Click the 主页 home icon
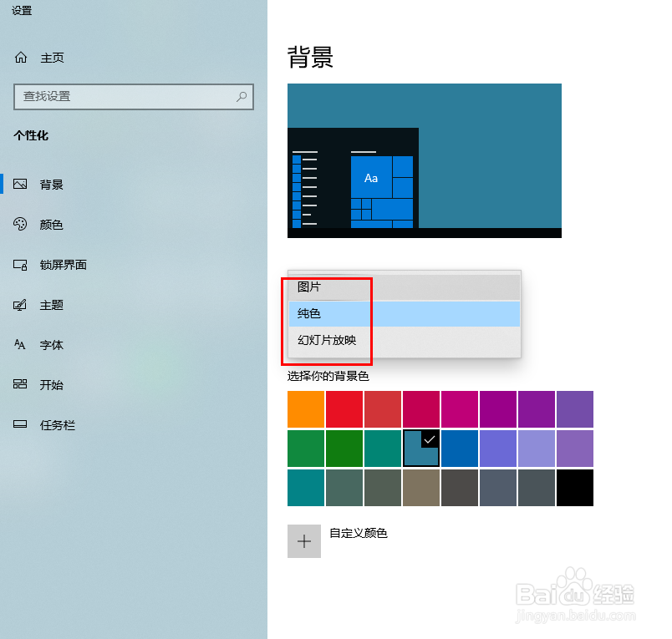672x639 pixels. [20, 57]
